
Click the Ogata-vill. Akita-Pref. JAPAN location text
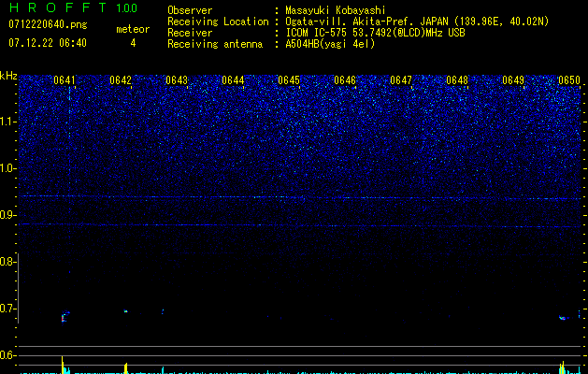coord(417,22)
